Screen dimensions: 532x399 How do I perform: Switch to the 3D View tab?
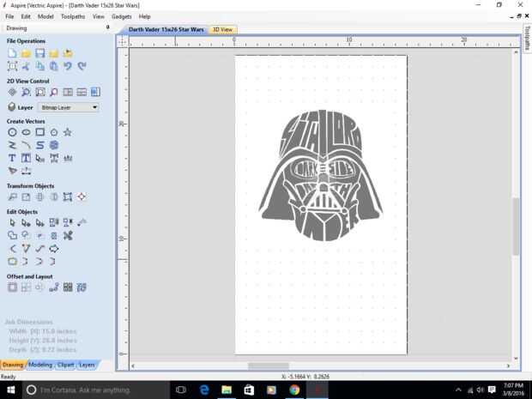point(222,30)
